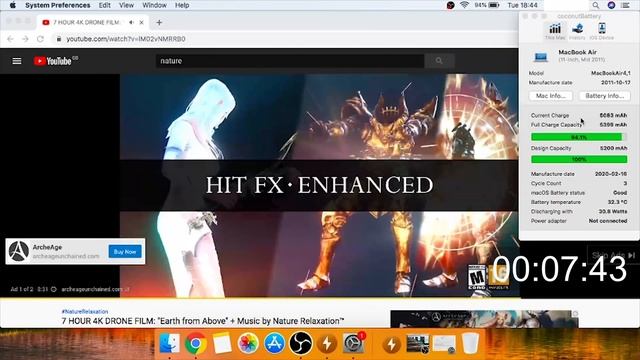The width and height of the screenshot is (640, 360).
Task: Click the 94% battery status icon
Action: [x=487, y=5]
